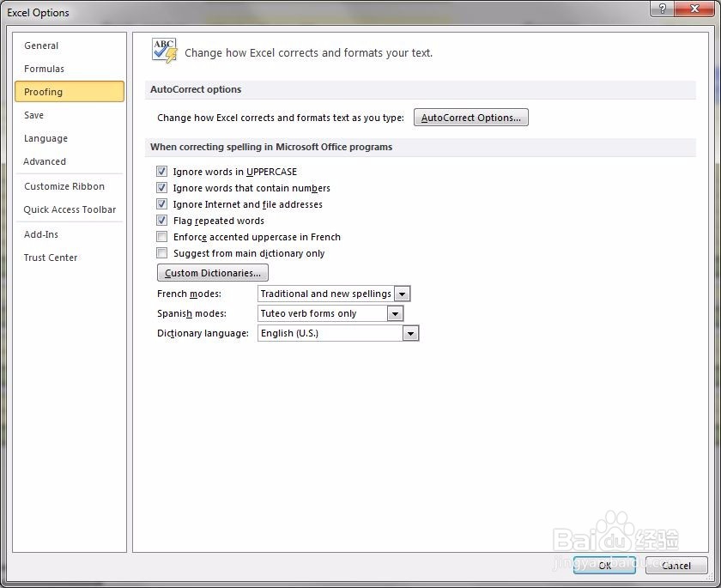Uncheck Ignore Internet and file addresses

point(161,204)
